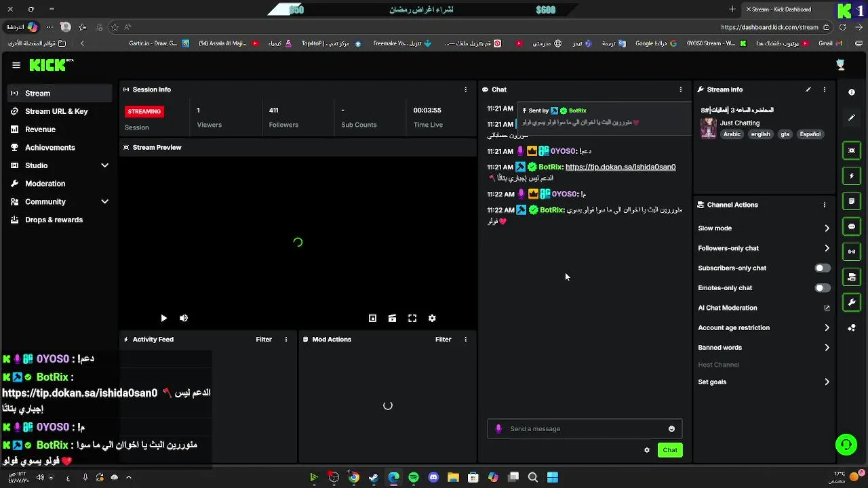Open Stream URL & Key page
The width and height of the screenshot is (868, 488).
(x=57, y=111)
